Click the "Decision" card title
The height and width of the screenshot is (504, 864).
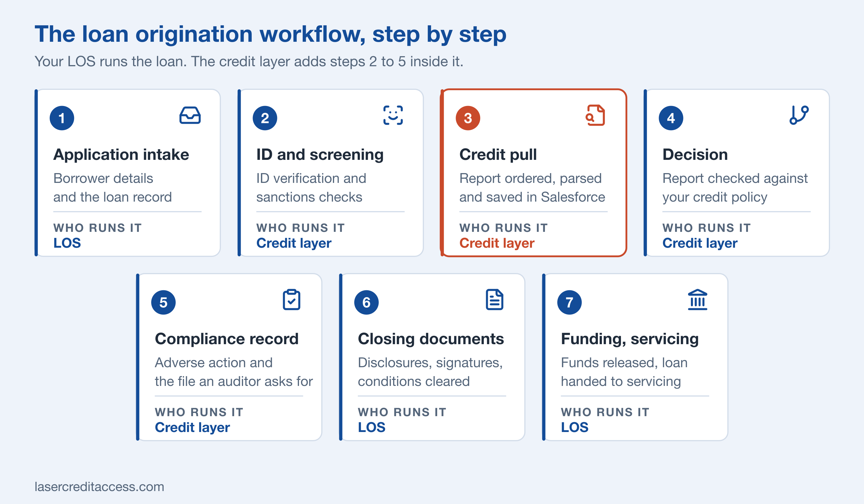click(x=695, y=155)
